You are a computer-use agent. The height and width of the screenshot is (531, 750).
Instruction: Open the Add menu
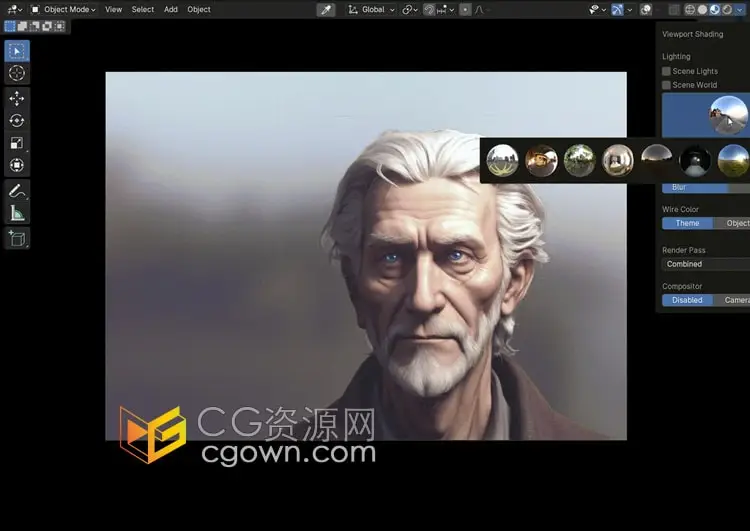click(171, 10)
